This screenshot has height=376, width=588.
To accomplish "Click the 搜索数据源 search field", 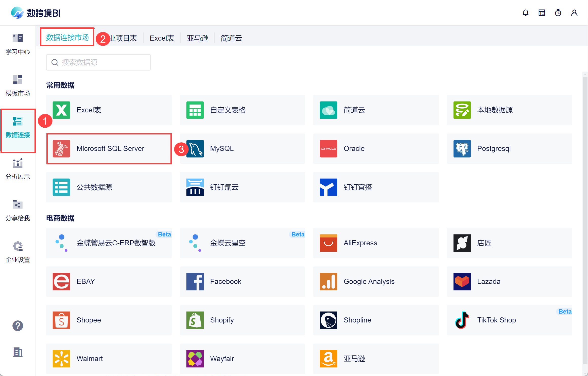I will [x=98, y=62].
